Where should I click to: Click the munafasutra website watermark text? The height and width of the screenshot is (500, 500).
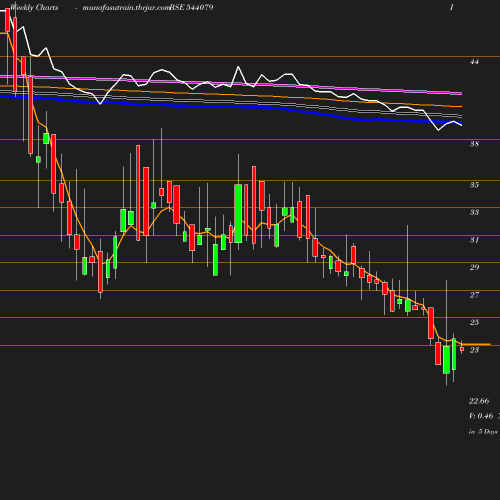pos(126,7)
